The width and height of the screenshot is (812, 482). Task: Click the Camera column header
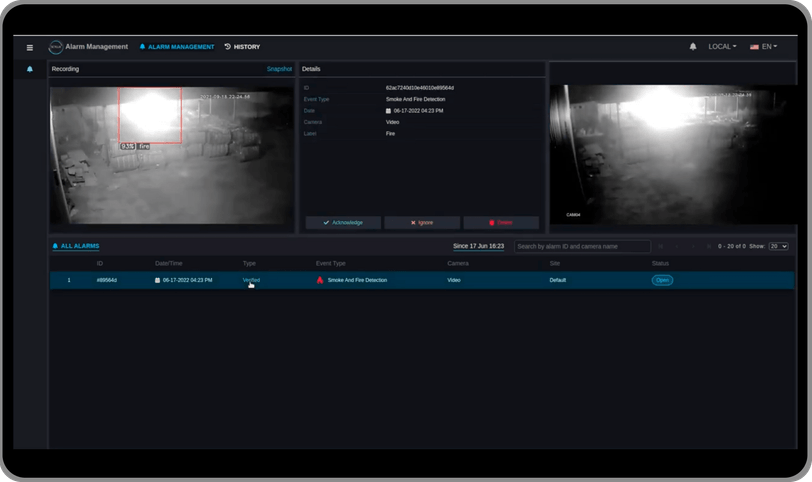[458, 264]
